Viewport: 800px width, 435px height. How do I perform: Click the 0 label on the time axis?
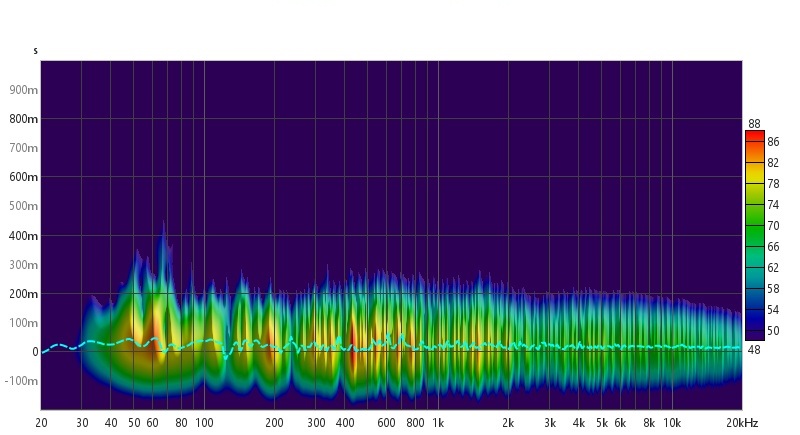pos(34,352)
